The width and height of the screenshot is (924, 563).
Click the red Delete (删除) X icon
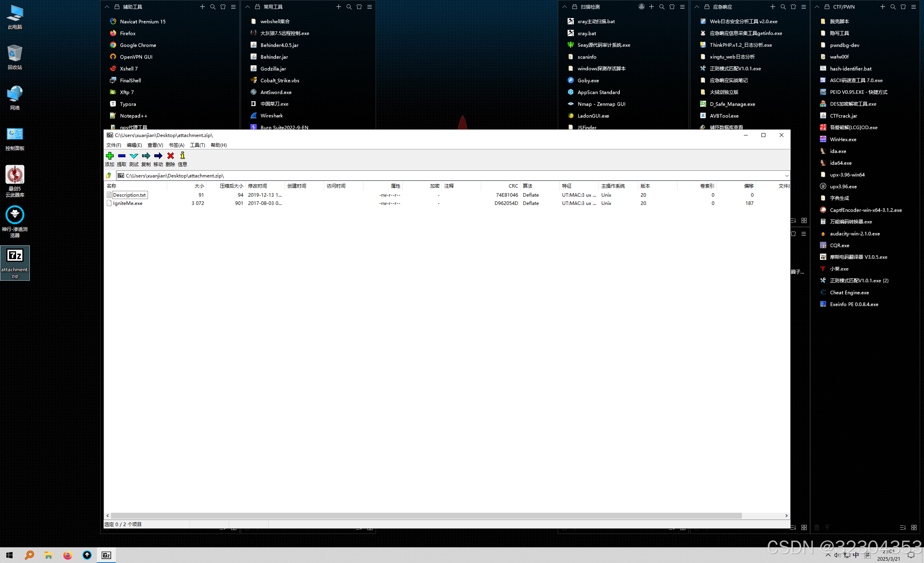170,156
